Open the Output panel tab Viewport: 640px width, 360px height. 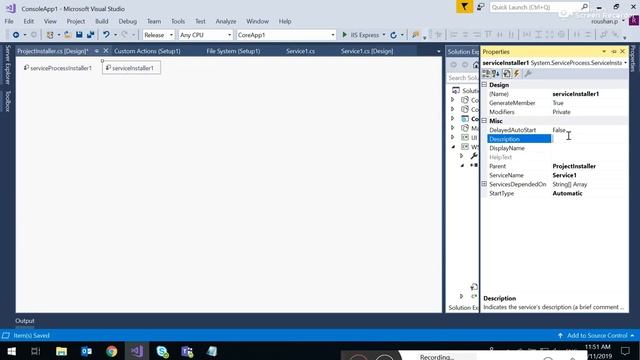pos(25,321)
